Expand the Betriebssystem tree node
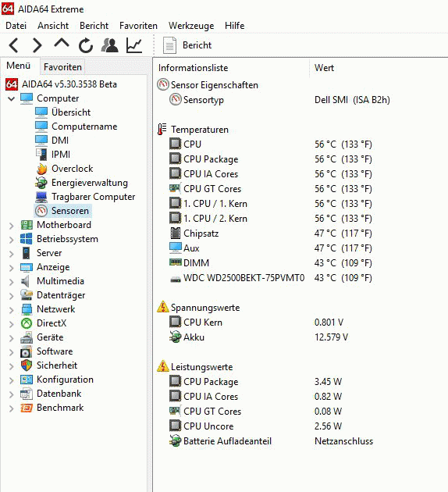Image resolution: width=448 pixels, height=492 pixels. pos(11,240)
